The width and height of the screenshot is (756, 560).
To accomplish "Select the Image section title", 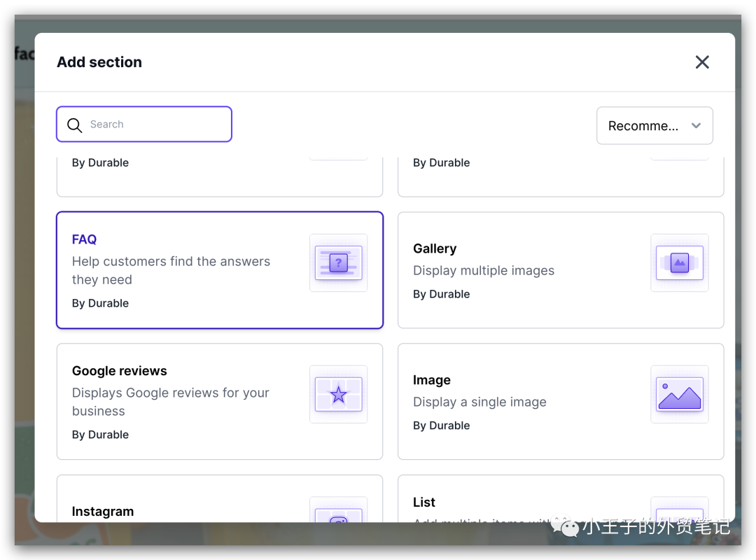I will click(431, 380).
